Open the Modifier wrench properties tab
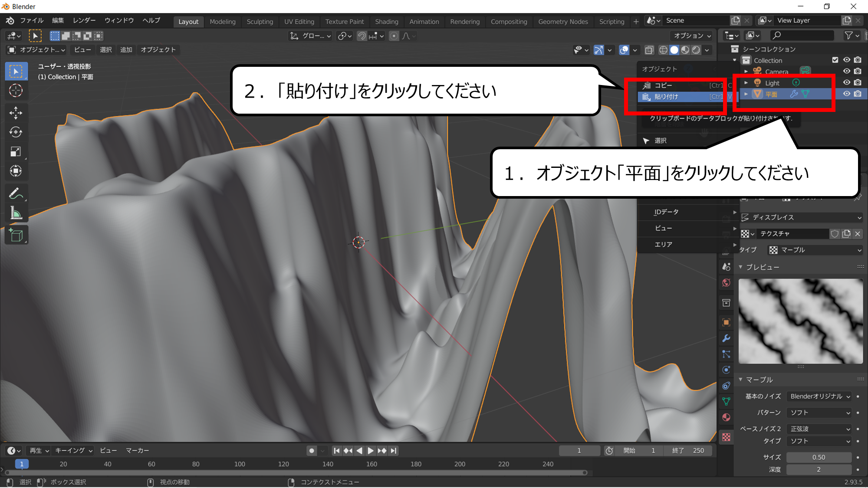 (x=726, y=338)
